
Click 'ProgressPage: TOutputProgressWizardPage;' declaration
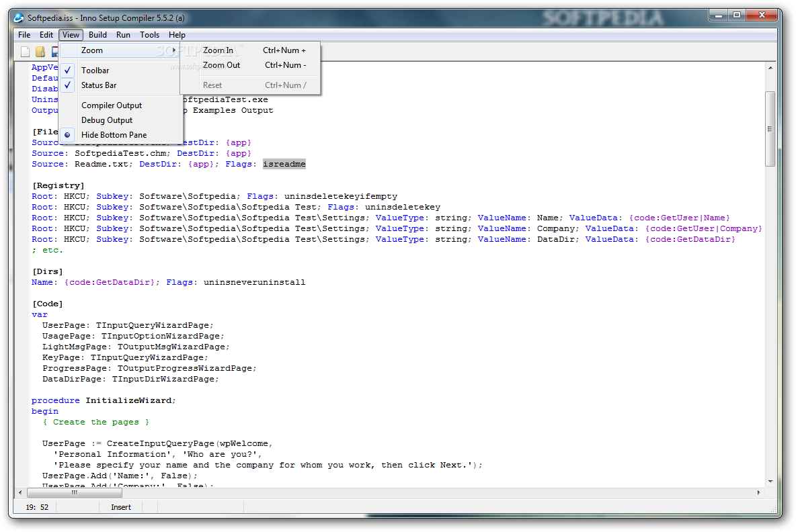[x=150, y=368]
